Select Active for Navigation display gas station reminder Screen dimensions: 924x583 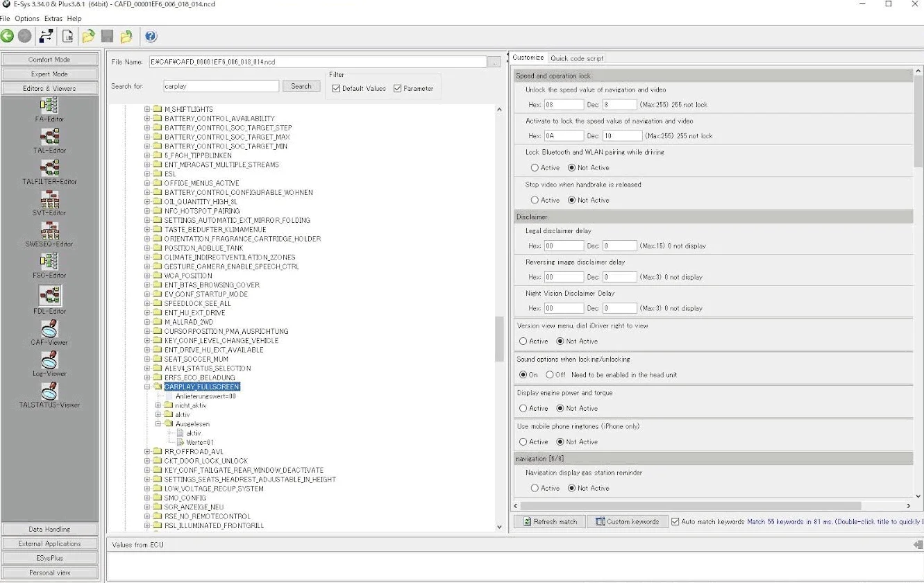535,488
